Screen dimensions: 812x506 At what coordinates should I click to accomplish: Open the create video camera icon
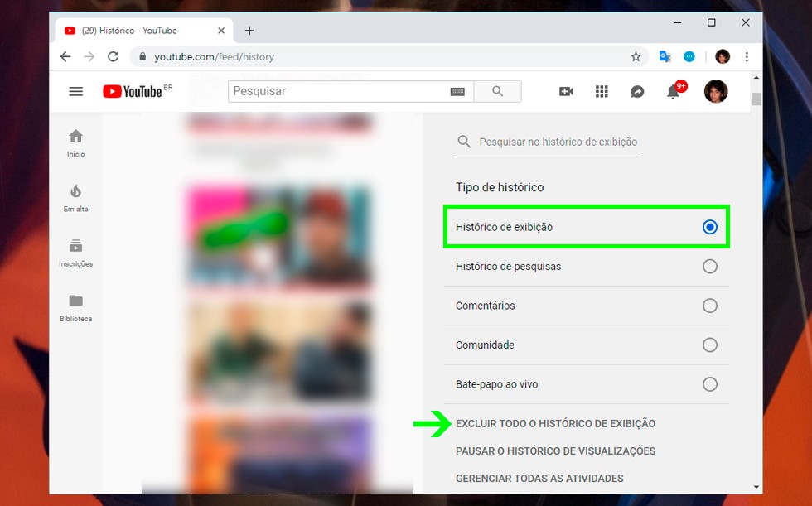[566, 92]
